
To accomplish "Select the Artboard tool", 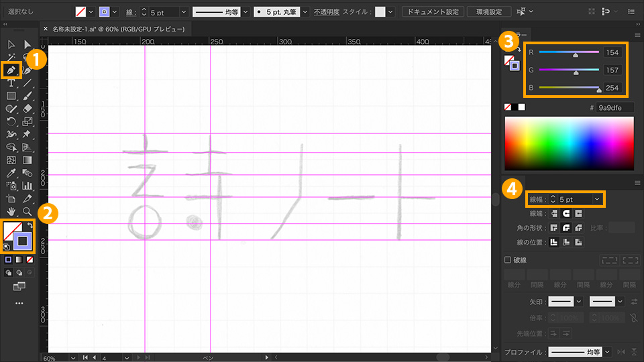I will point(11,199).
